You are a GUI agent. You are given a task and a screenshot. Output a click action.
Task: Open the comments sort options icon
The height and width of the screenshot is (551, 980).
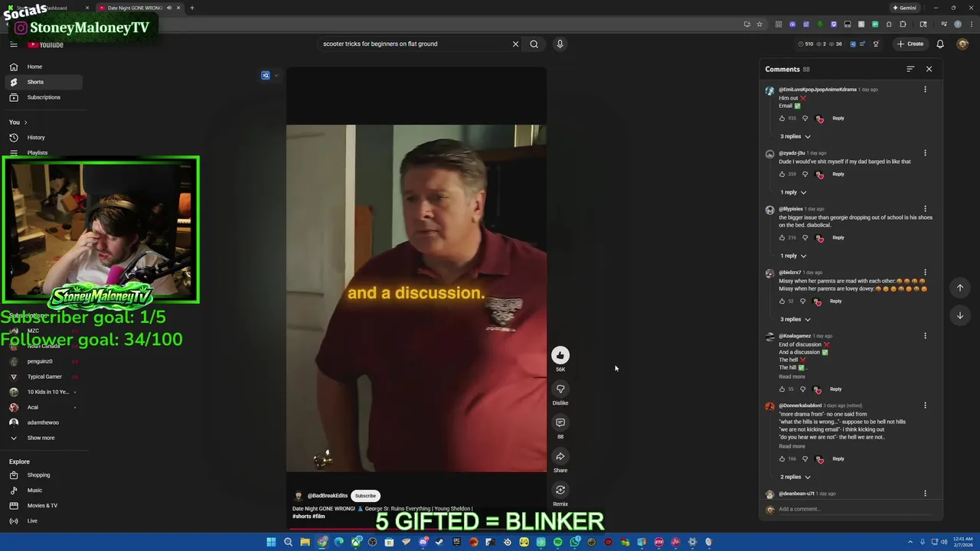tap(910, 69)
